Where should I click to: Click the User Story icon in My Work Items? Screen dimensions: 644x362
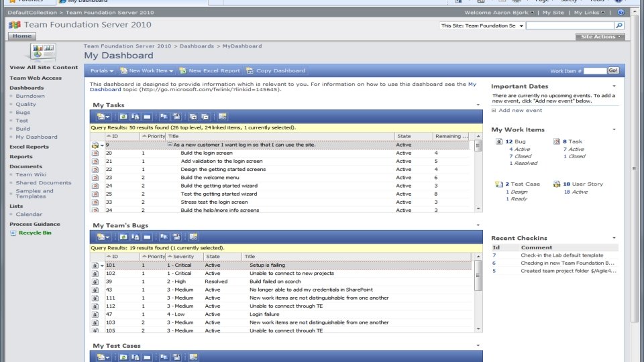click(557, 184)
